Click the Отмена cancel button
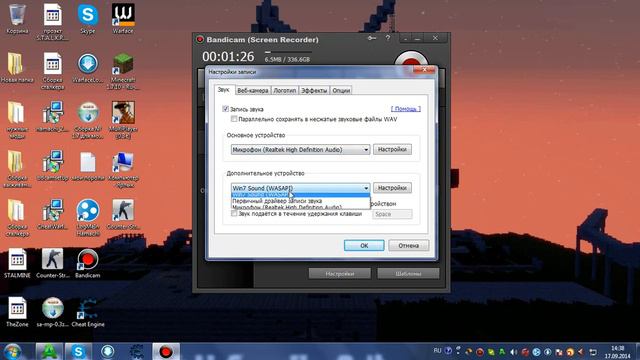This screenshot has height=360, width=640. [409, 245]
